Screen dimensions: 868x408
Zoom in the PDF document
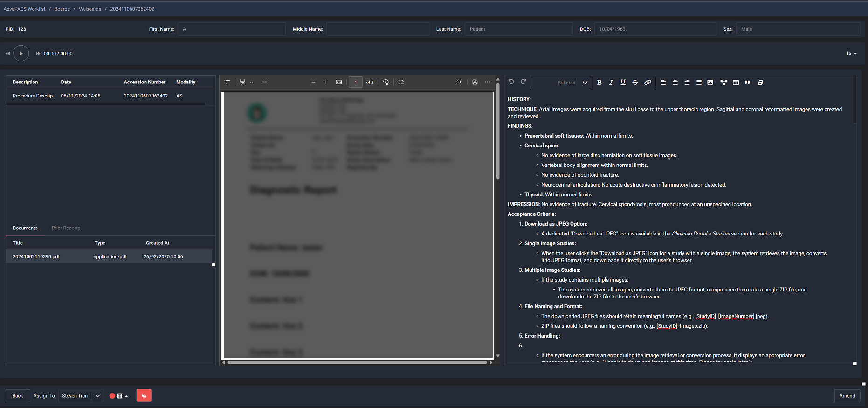coord(326,82)
